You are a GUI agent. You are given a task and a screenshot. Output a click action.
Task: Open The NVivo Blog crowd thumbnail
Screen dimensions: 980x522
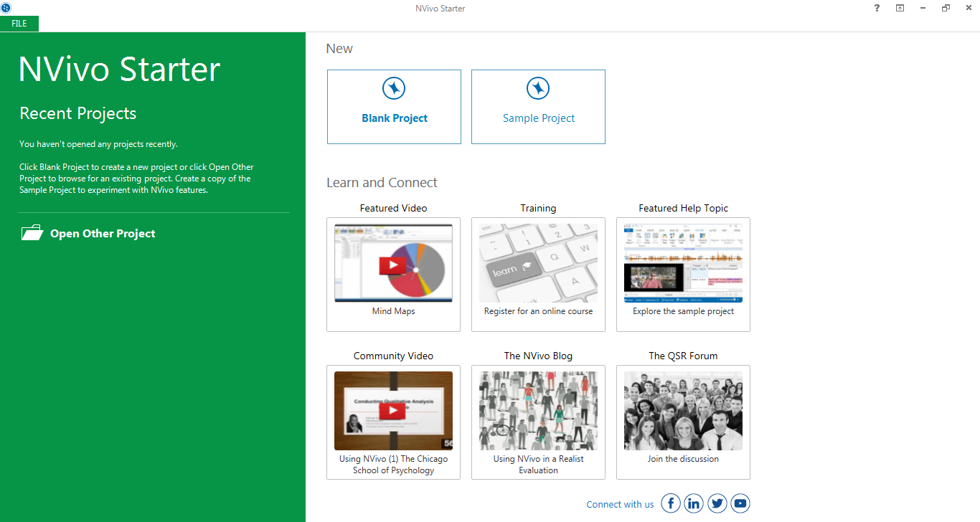pyautogui.click(x=538, y=411)
